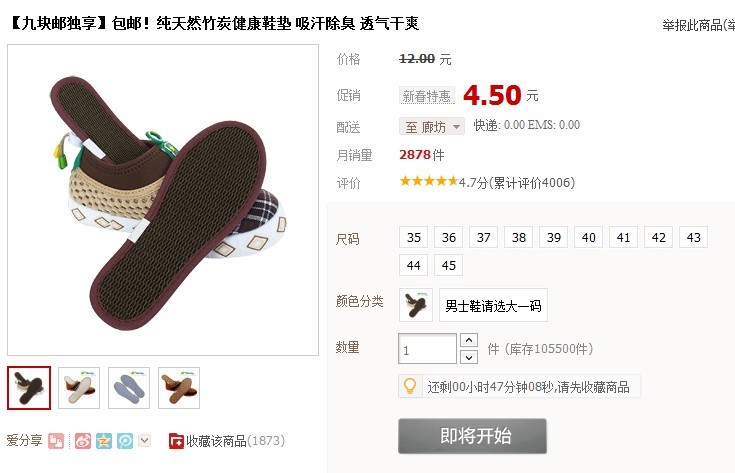Share via the teal circular icon

125,441
